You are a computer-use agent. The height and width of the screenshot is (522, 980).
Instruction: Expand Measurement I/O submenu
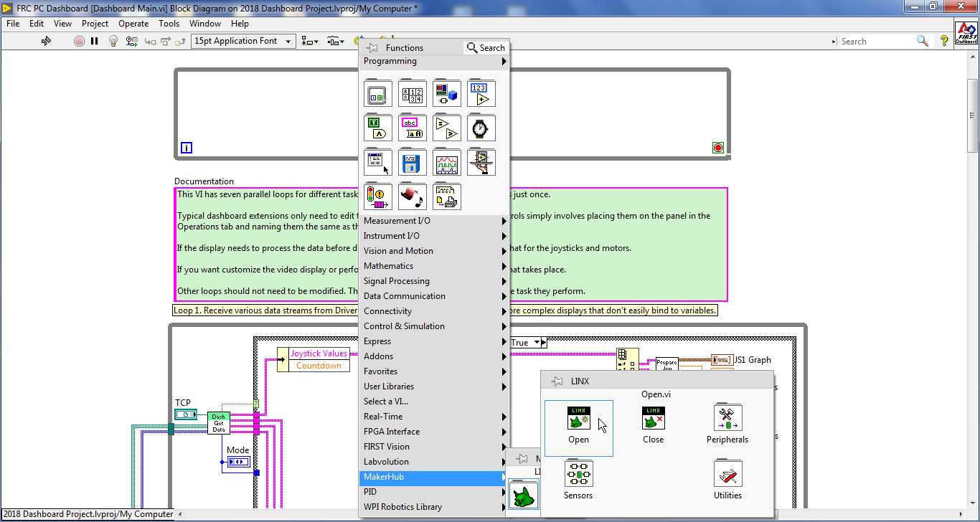pos(434,221)
